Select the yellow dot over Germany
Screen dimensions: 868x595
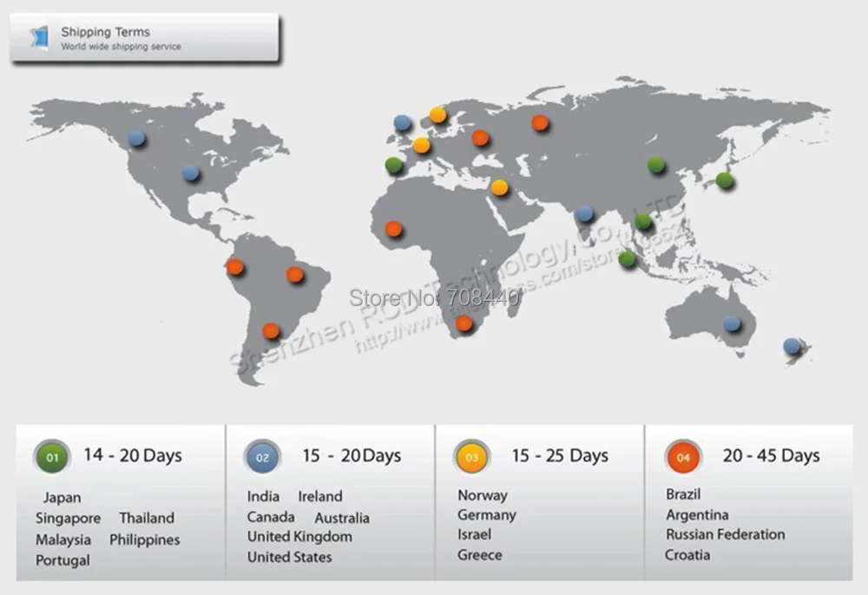pos(421,146)
